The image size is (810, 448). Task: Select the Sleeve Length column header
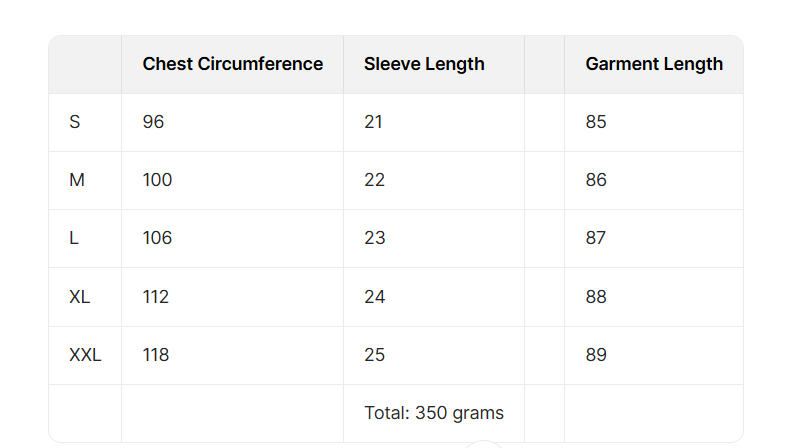click(x=424, y=64)
